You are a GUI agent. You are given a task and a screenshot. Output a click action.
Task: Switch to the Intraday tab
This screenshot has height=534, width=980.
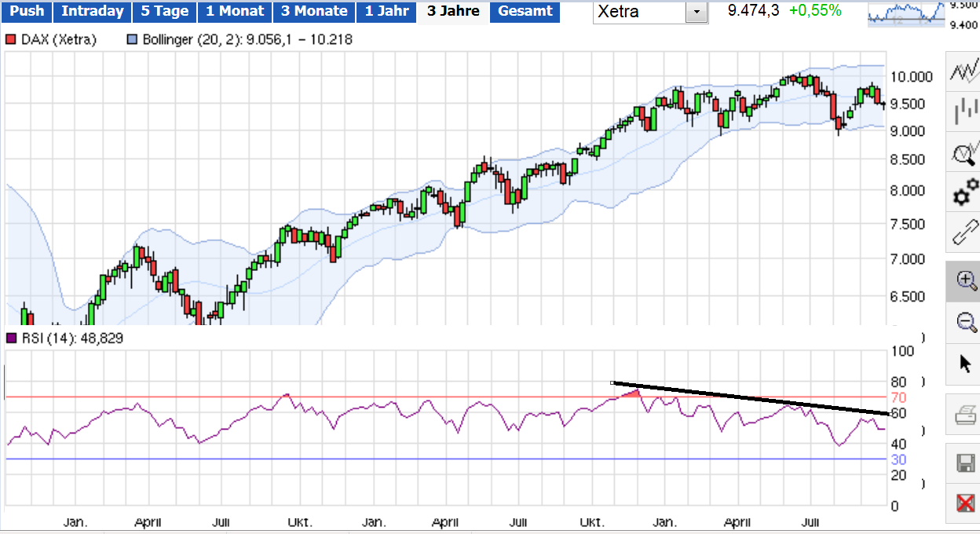(x=92, y=11)
